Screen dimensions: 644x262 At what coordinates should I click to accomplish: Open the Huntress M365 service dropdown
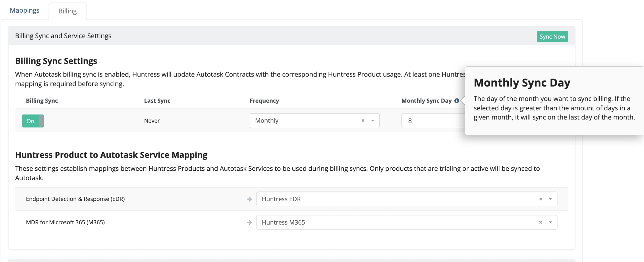407,222
